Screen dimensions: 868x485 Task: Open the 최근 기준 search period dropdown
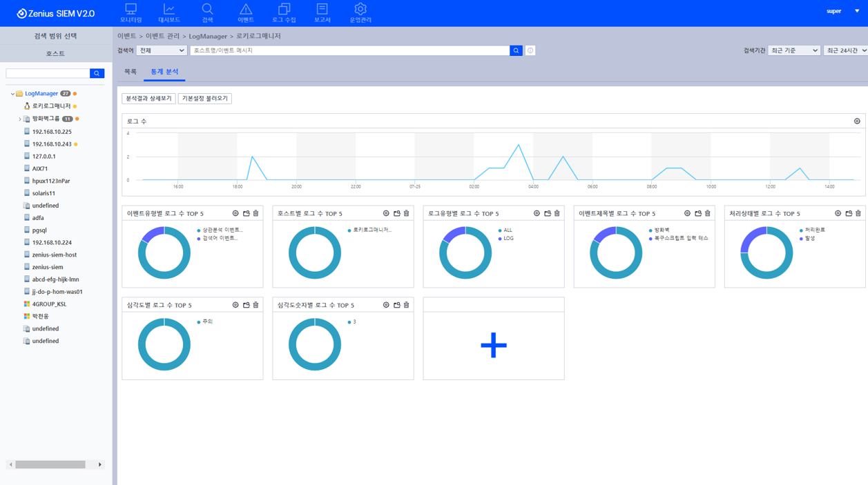pyautogui.click(x=793, y=50)
